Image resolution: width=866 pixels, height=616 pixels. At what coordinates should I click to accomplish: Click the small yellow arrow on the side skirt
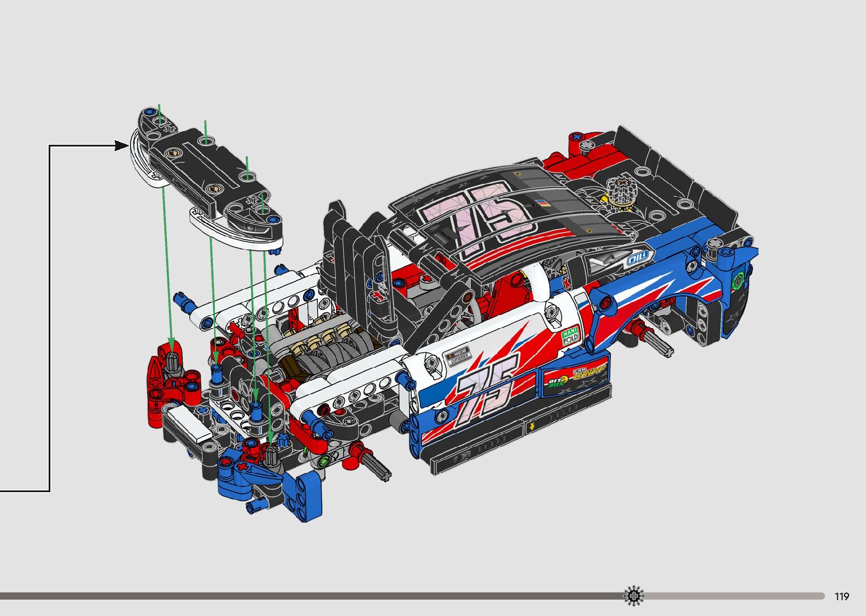click(531, 427)
